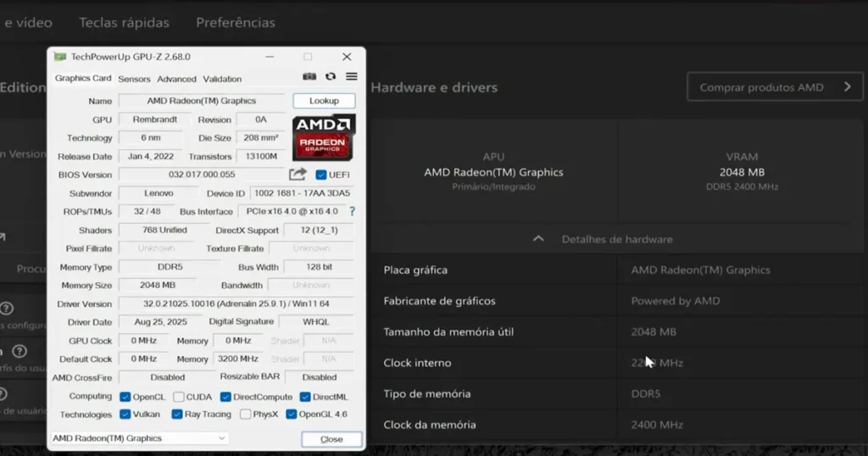Click the Transistors field 13100M

pos(261,156)
